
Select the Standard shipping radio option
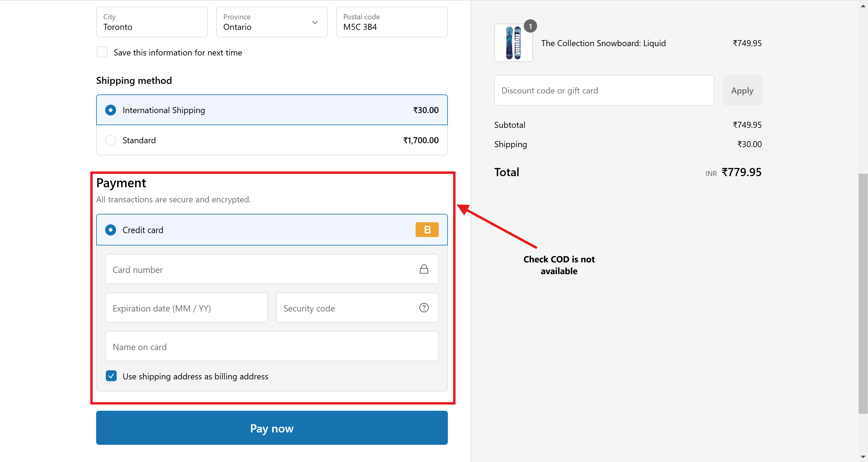(x=111, y=140)
